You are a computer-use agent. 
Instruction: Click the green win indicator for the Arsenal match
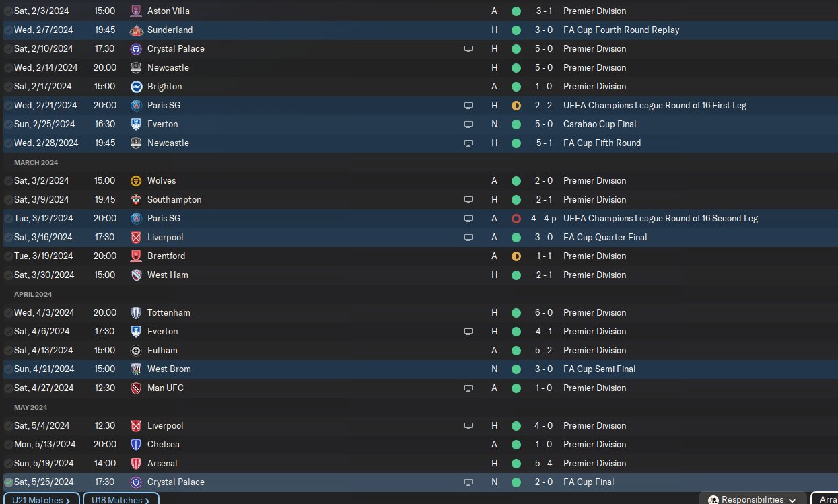tap(516, 463)
